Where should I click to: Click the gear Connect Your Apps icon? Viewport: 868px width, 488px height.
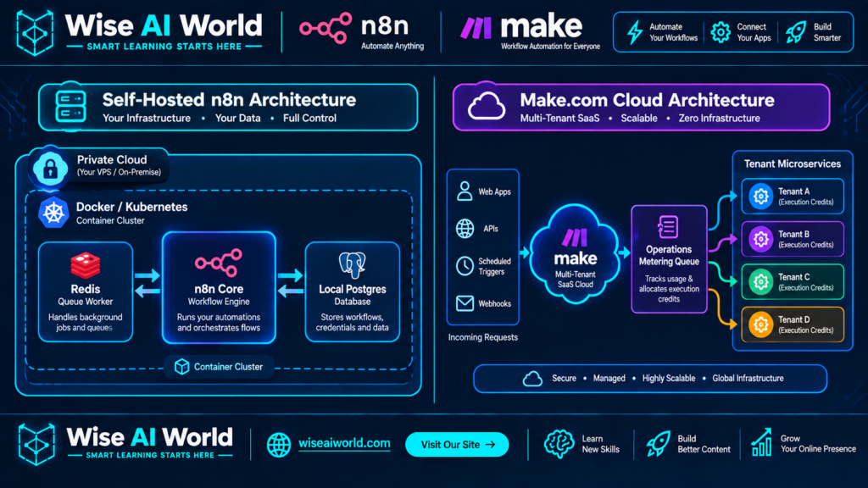click(721, 32)
